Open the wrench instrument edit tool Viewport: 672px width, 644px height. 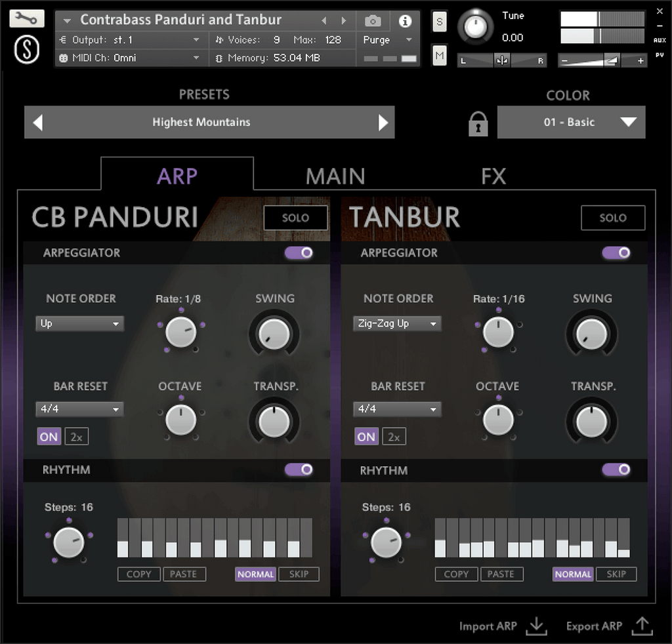point(26,18)
